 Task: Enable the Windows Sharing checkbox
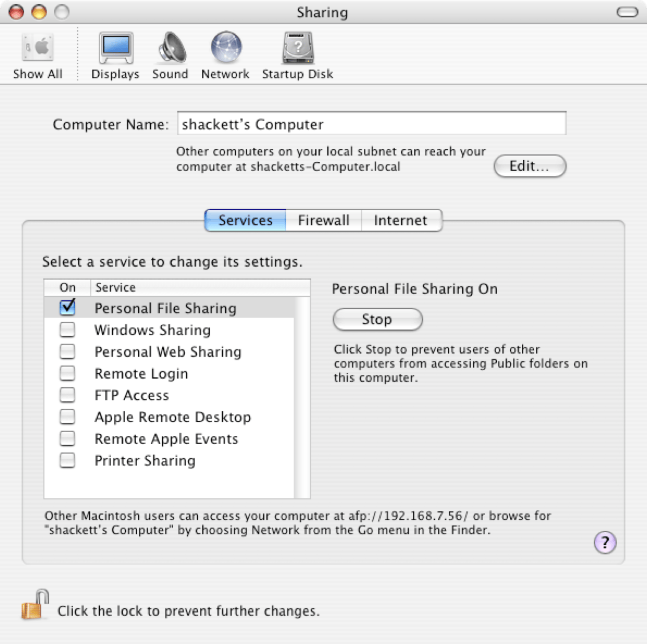pyautogui.click(x=67, y=329)
